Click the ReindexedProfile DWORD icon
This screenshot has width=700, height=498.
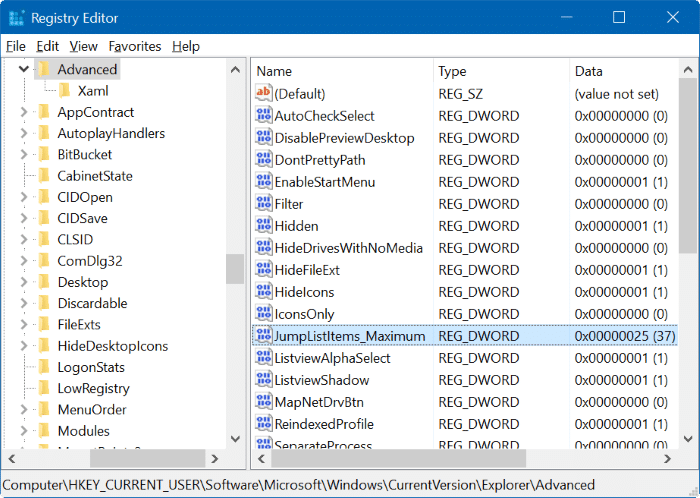click(x=263, y=423)
